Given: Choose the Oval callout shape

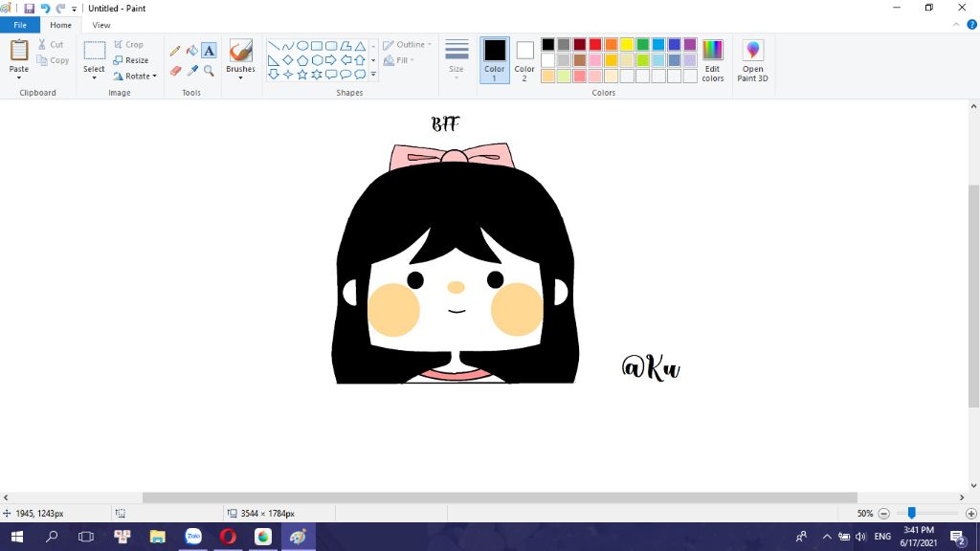Looking at the screenshot, I should coord(345,75).
